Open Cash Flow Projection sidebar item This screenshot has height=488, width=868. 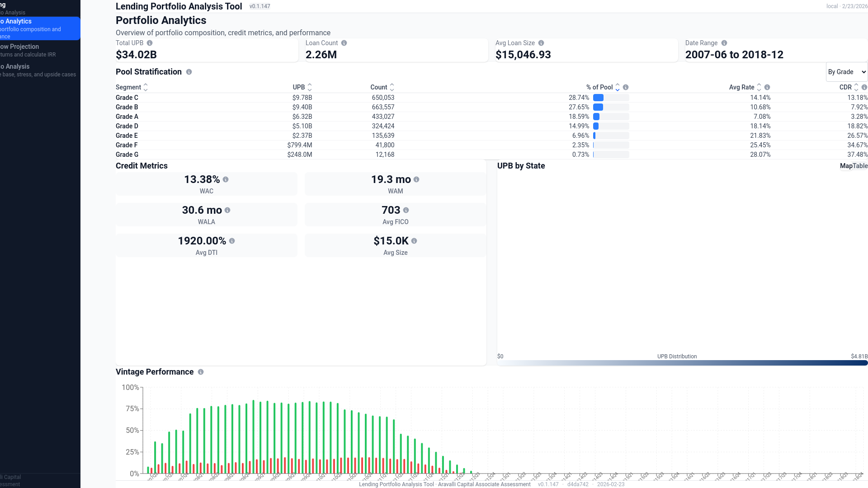pyautogui.click(x=27, y=50)
